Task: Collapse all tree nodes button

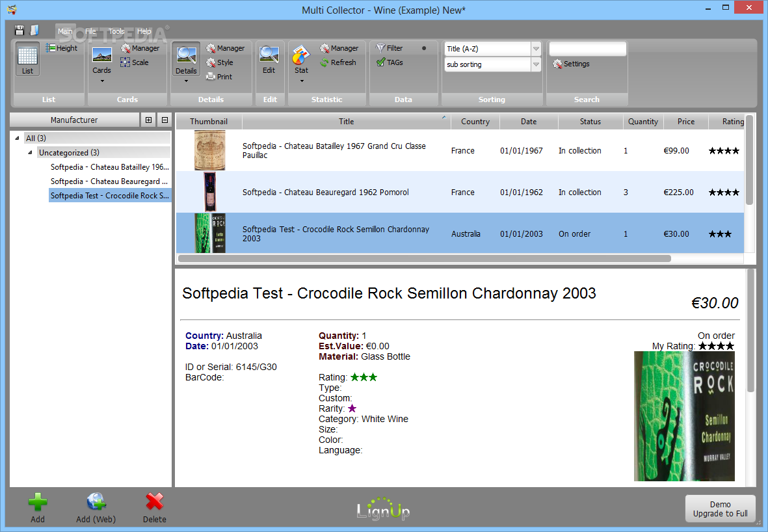Action: click(165, 120)
